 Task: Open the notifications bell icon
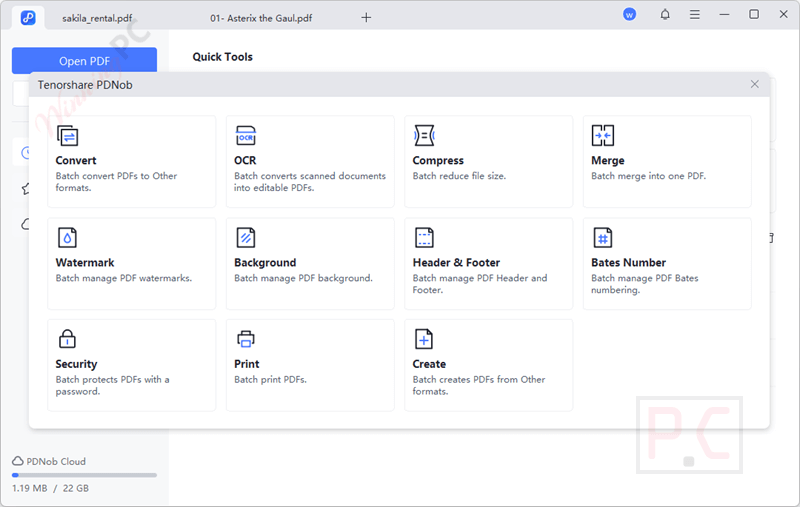[x=665, y=15]
